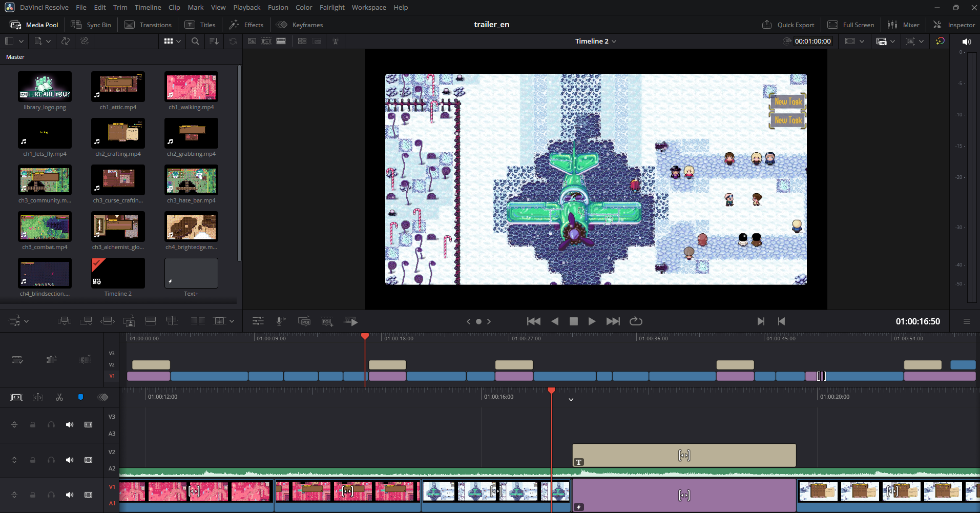
Task: Toggle the lock on track V2
Action: click(x=33, y=460)
